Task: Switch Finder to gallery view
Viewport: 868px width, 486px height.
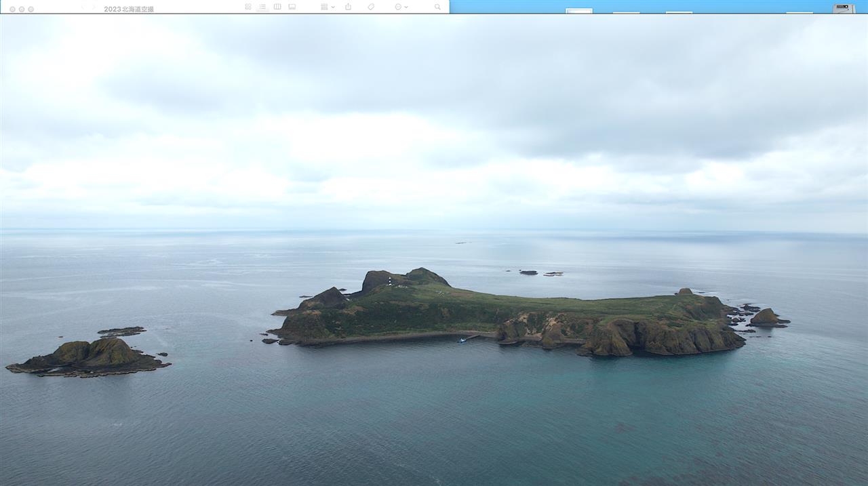Action: (292, 7)
